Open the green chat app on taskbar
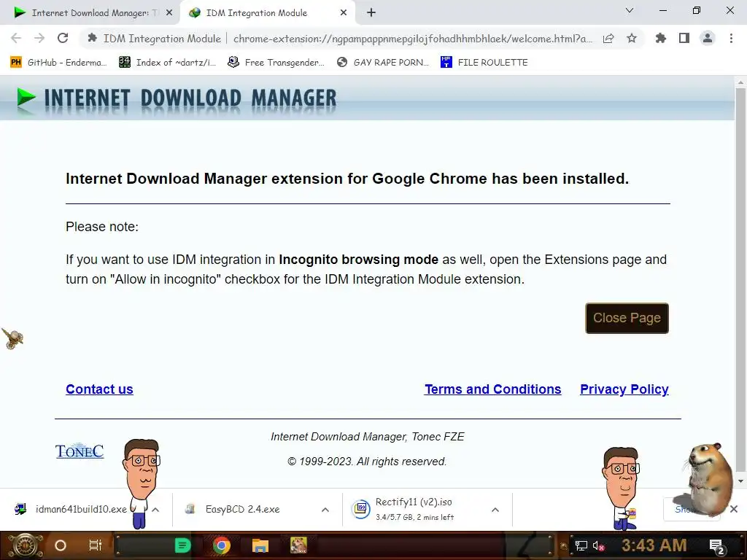The height and width of the screenshot is (560, 747). 182,545
